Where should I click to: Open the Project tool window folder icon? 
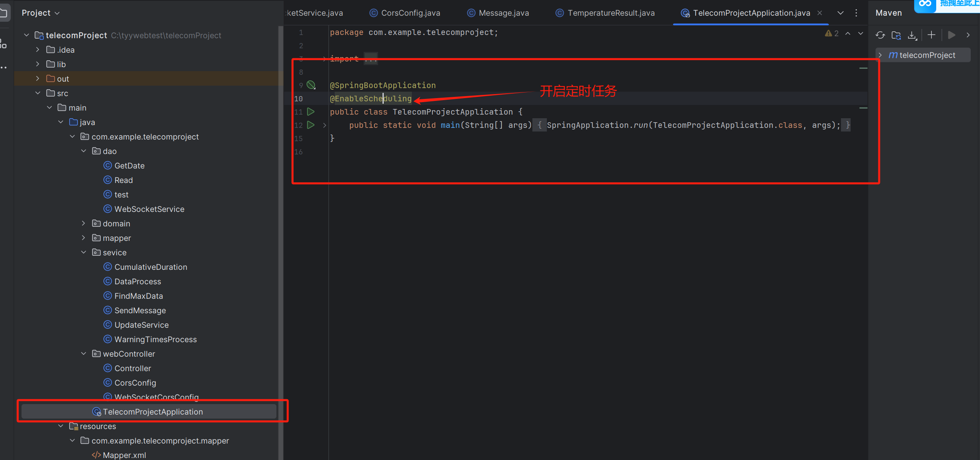point(5,12)
